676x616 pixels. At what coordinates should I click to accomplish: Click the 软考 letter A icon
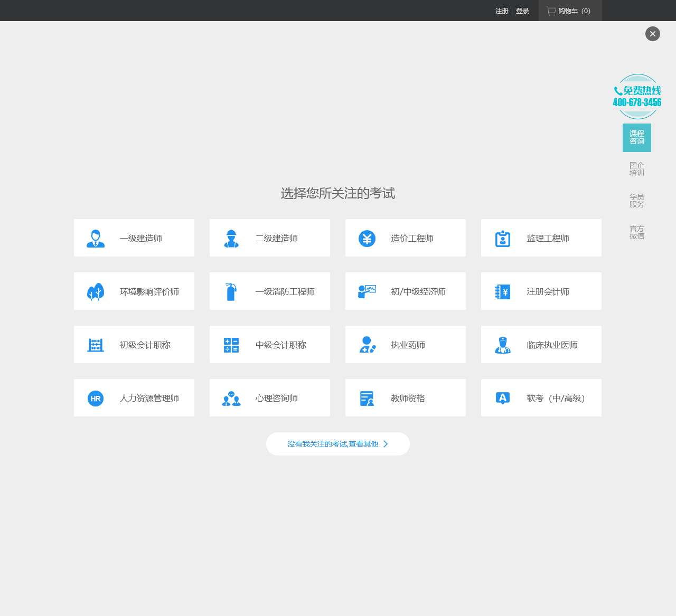pyautogui.click(x=503, y=399)
